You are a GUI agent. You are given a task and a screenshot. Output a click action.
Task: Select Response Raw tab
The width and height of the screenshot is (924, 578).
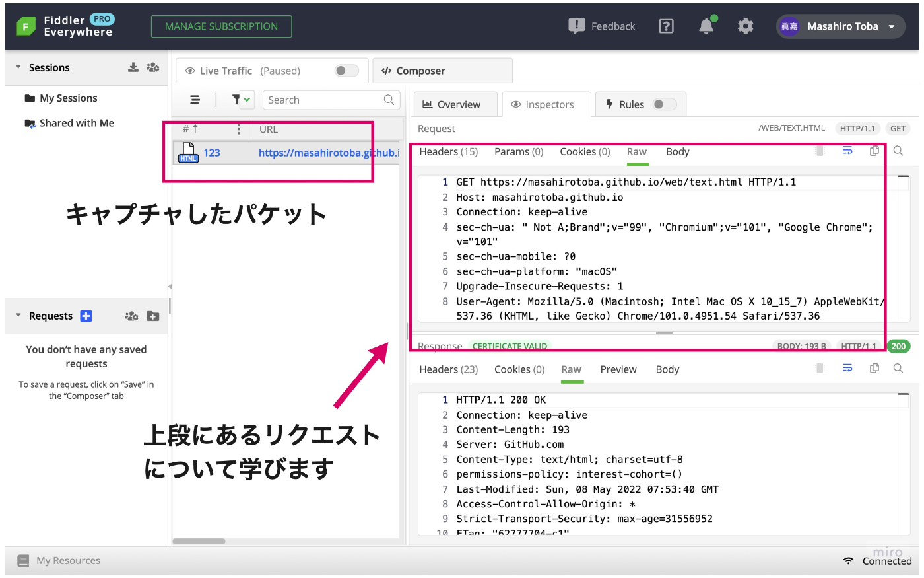click(572, 369)
